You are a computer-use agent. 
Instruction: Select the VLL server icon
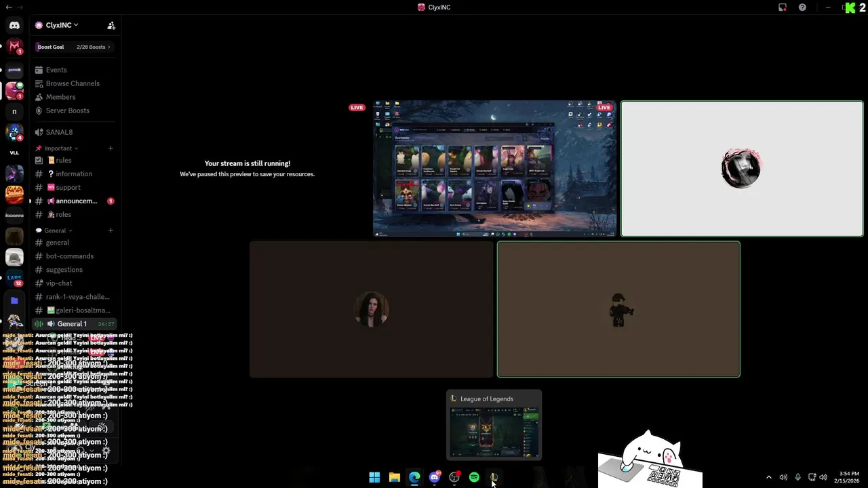coord(14,153)
